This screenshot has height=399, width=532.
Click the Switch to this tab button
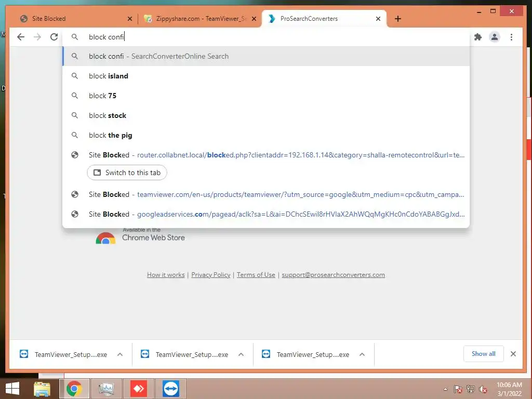tap(127, 172)
